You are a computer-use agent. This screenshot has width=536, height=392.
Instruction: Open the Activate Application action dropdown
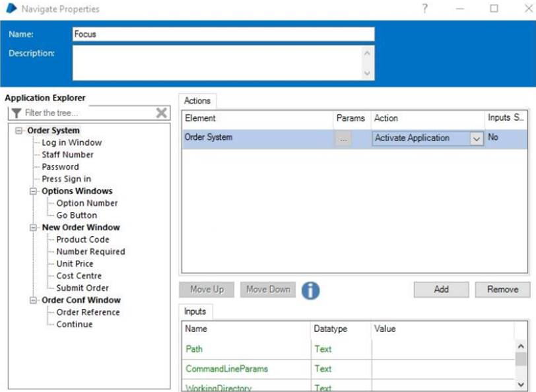[477, 139]
